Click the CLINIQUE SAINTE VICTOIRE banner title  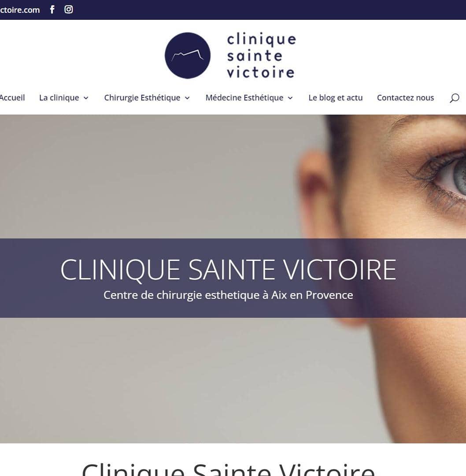[x=228, y=270]
